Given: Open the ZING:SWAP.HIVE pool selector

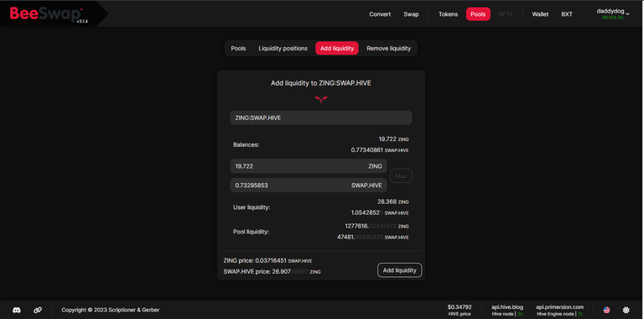Looking at the screenshot, I should coord(321,118).
